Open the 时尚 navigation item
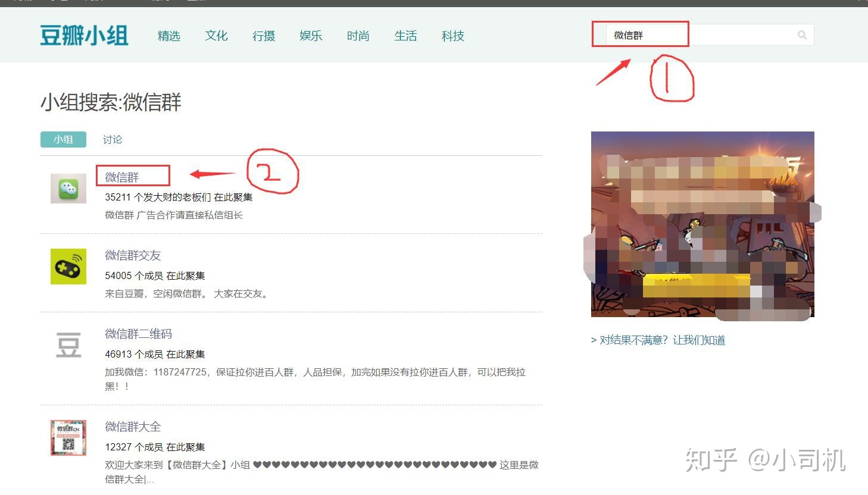Viewport: 868px width, 495px height. click(x=358, y=36)
